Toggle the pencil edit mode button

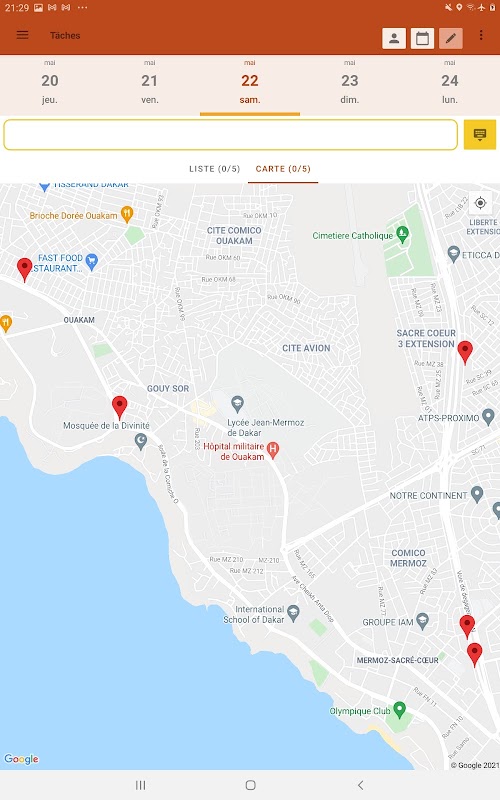coord(451,38)
